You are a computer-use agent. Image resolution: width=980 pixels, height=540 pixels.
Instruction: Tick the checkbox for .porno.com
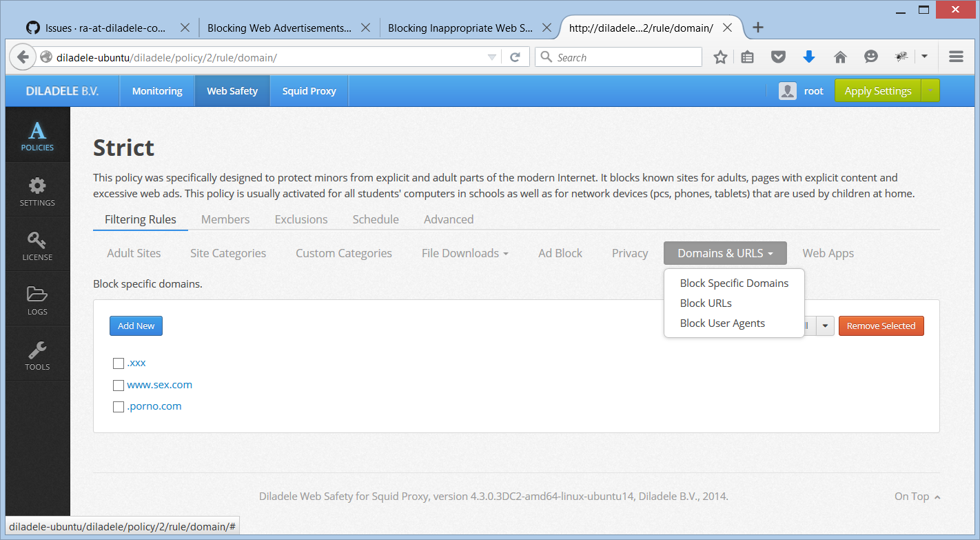click(119, 407)
